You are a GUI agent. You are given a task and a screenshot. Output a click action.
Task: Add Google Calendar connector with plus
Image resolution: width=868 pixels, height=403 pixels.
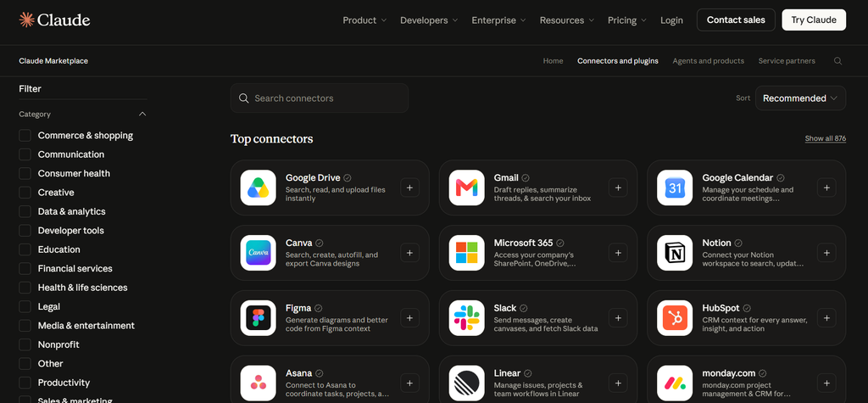pos(826,188)
